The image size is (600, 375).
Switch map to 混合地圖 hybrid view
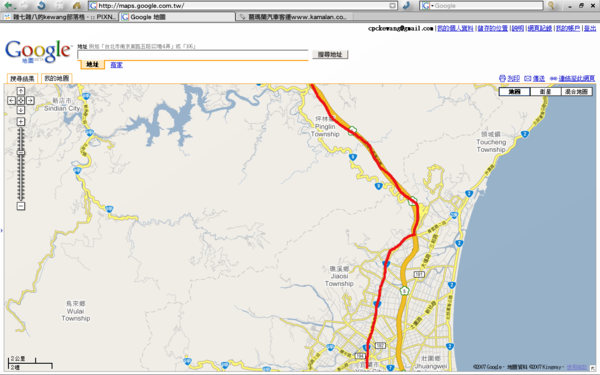click(x=577, y=91)
